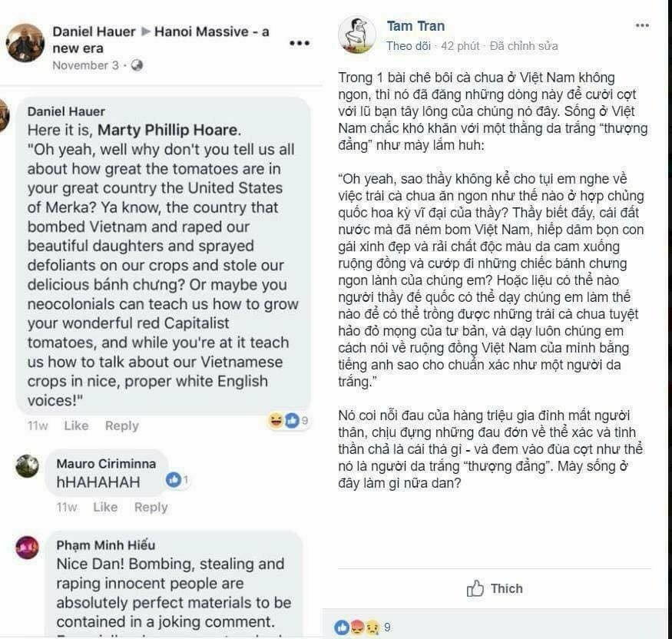Open Hanoi Massive - a new era group
Viewport: 672px width, 639px height.
(x=211, y=31)
